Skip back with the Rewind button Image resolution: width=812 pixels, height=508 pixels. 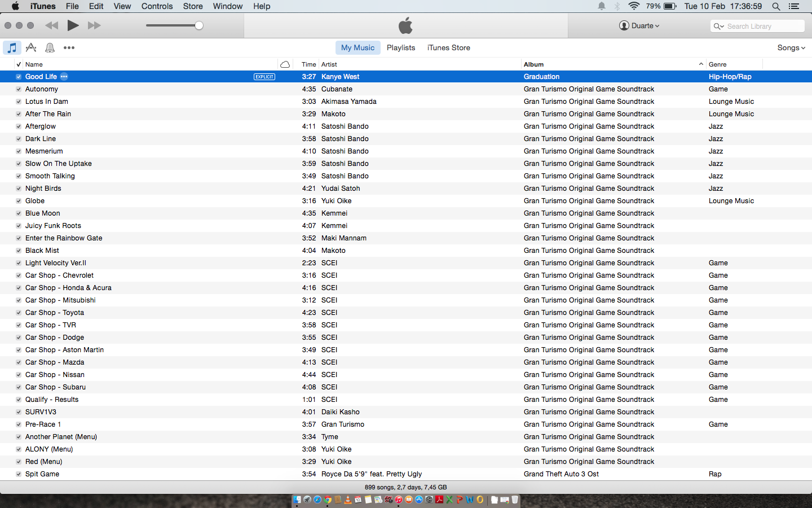(x=52, y=25)
